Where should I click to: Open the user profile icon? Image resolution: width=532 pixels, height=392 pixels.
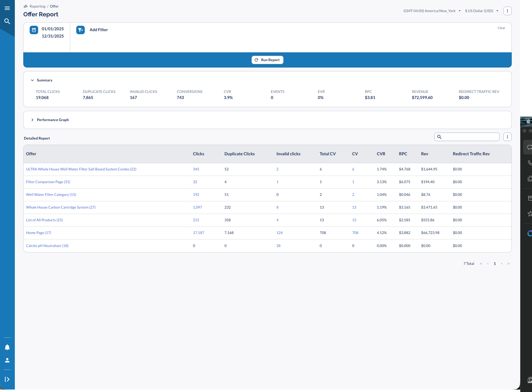7,360
